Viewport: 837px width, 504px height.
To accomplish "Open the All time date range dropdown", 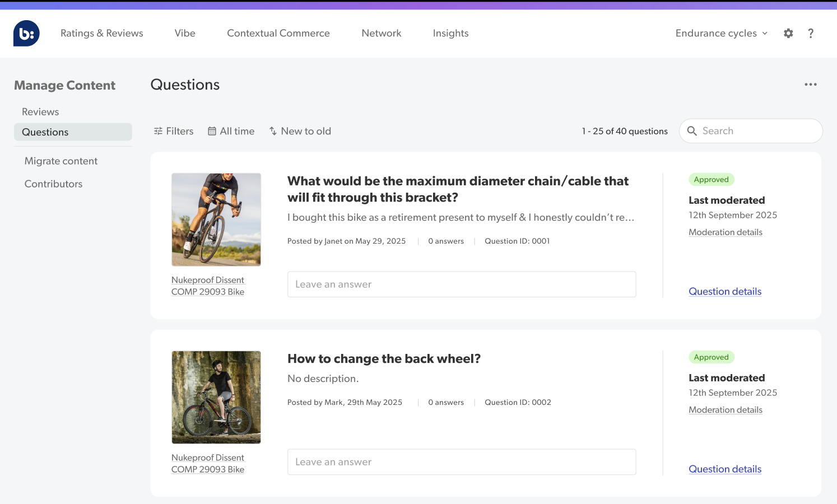I will (231, 131).
